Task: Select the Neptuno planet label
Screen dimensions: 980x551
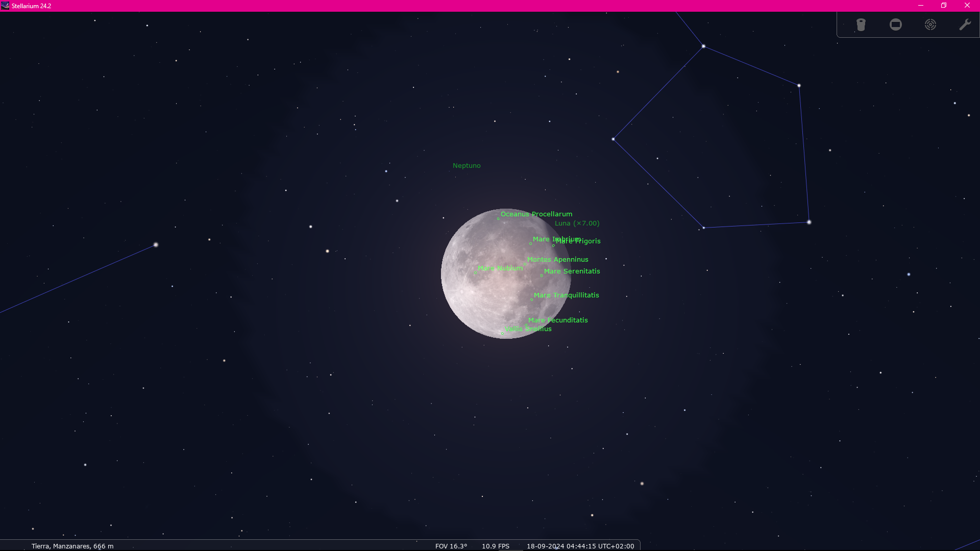Action: (467, 166)
